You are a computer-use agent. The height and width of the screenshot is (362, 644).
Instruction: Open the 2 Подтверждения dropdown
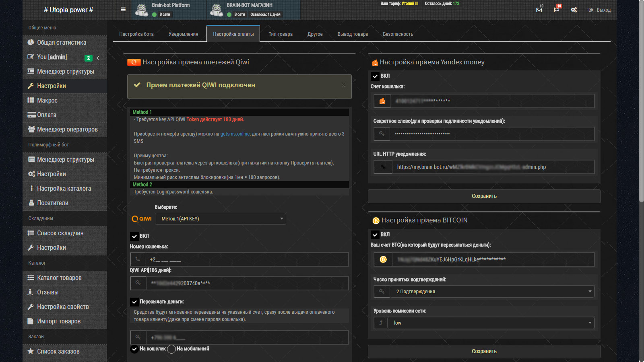tap(492, 292)
